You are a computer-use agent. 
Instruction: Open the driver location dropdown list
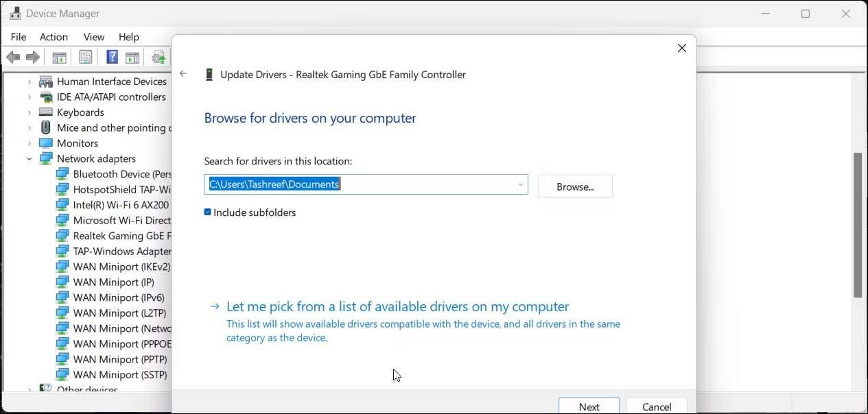tap(519, 184)
